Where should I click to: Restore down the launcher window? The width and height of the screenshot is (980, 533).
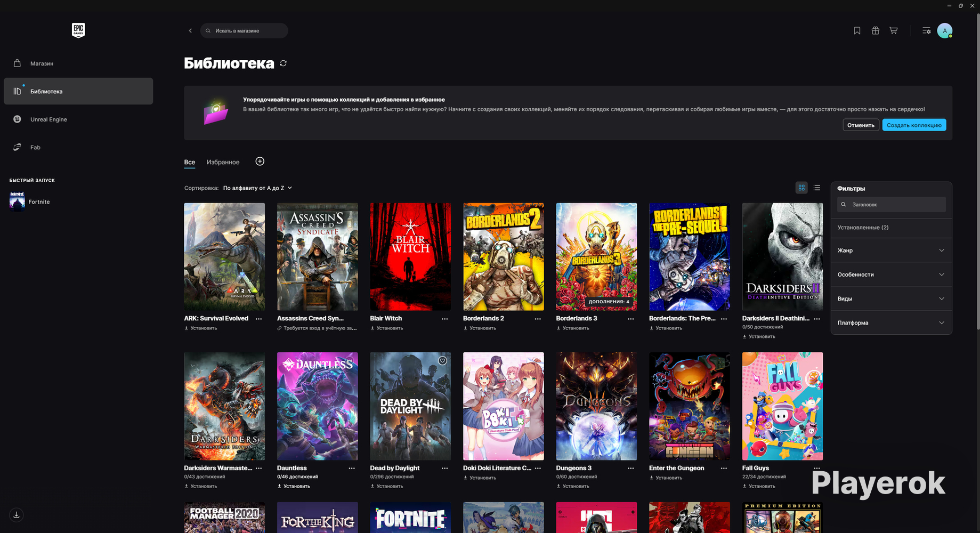[x=961, y=5]
